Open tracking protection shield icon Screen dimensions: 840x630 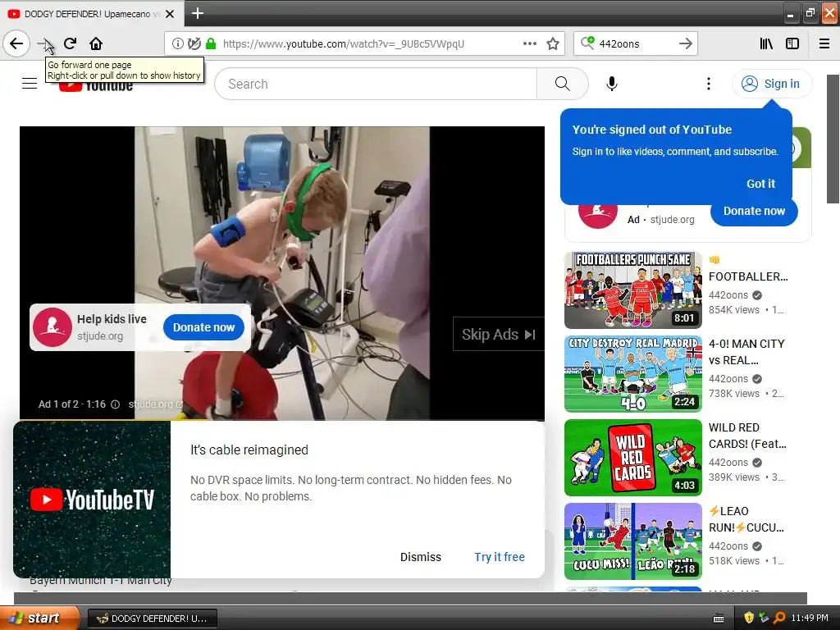coord(194,43)
